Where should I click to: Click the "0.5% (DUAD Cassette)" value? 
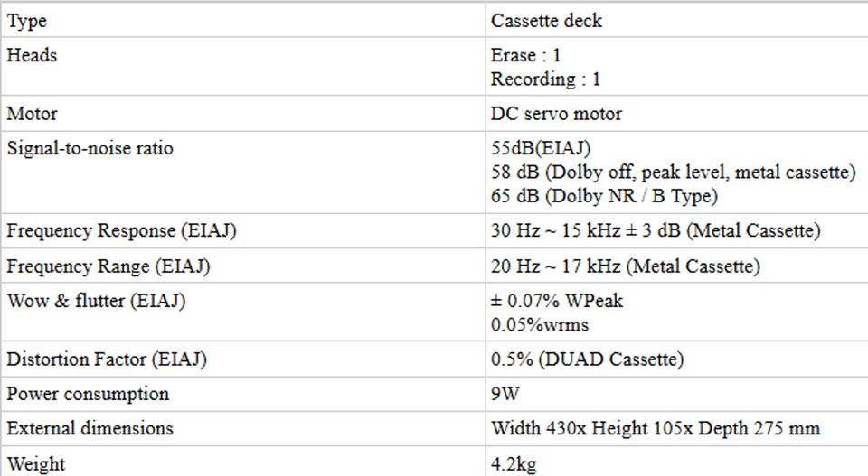tap(587, 359)
